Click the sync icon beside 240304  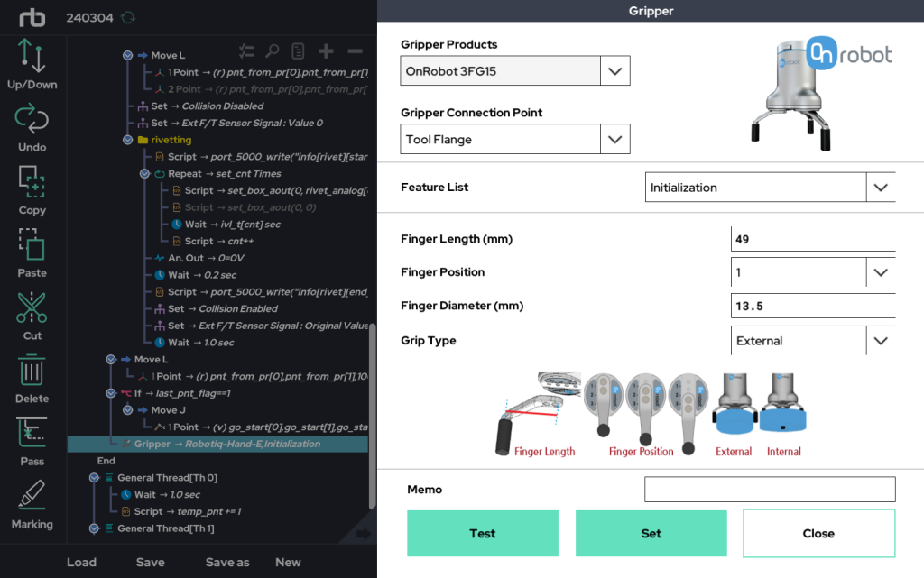coord(128,18)
